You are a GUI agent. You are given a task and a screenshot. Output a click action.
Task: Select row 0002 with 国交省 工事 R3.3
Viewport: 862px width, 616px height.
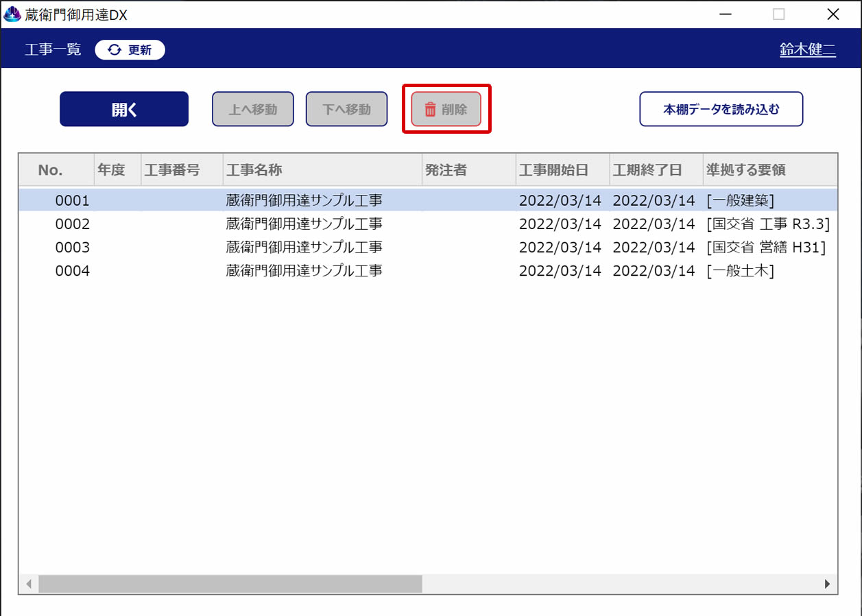304,224
